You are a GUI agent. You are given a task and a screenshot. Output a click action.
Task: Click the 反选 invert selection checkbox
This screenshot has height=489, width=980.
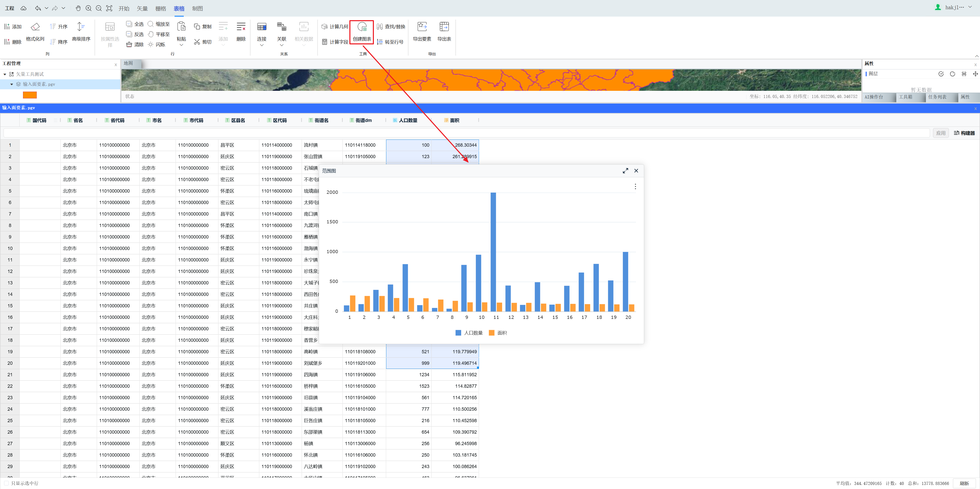point(129,34)
